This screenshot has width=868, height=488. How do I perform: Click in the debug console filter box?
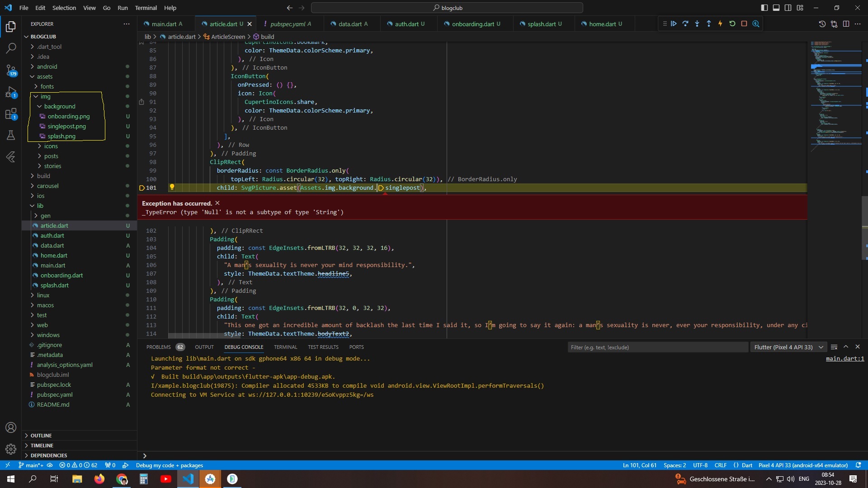tap(658, 347)
